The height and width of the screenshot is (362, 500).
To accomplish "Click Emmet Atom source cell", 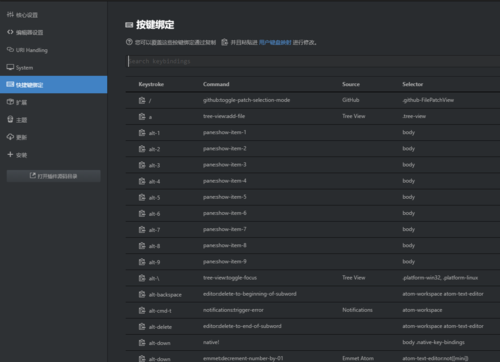I will click(358, 358).
